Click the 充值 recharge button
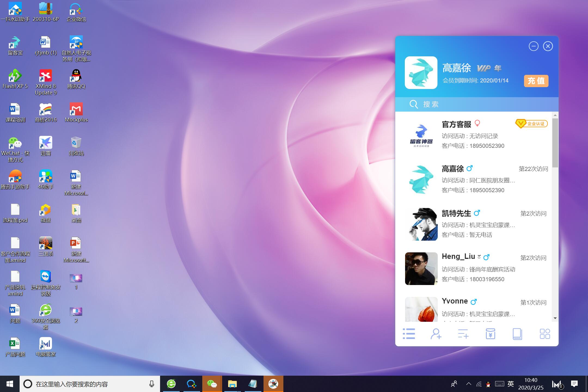The width and height of the screenshot is (588, 392). (536, 81)
